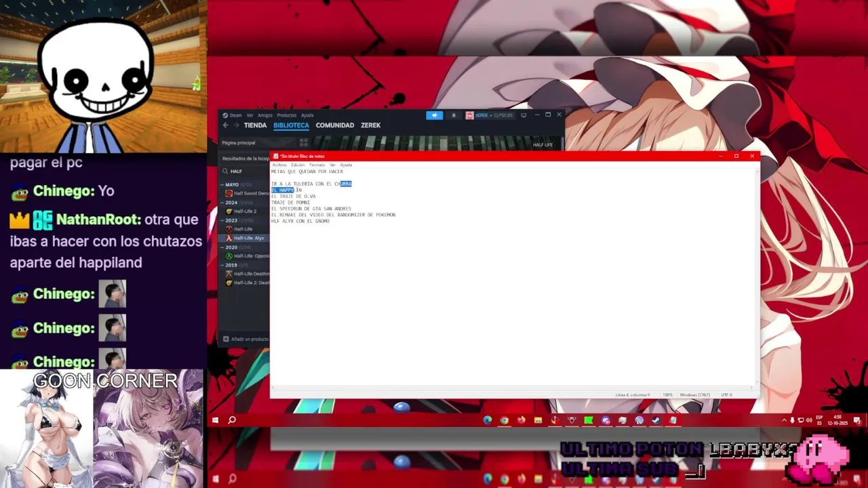Collapse the 2023 section in Steam library
868x488 pixels.
click(x=222, y=220)
